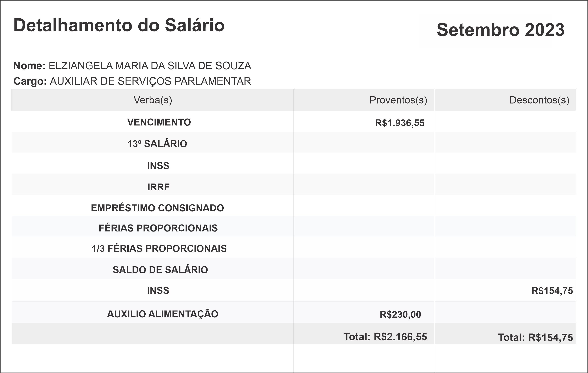Click the "Verba(s)" column header

pos(153,100)
